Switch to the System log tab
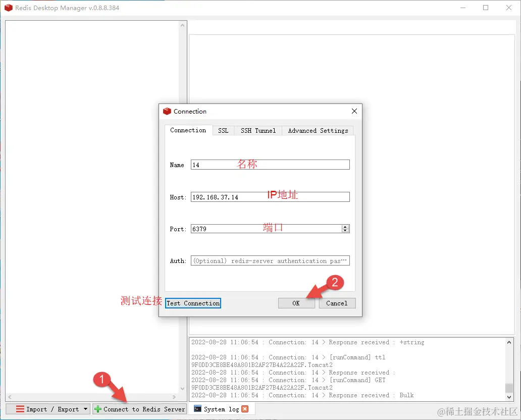The width and height of the screenshot is (521, 420). coord(221,409)
